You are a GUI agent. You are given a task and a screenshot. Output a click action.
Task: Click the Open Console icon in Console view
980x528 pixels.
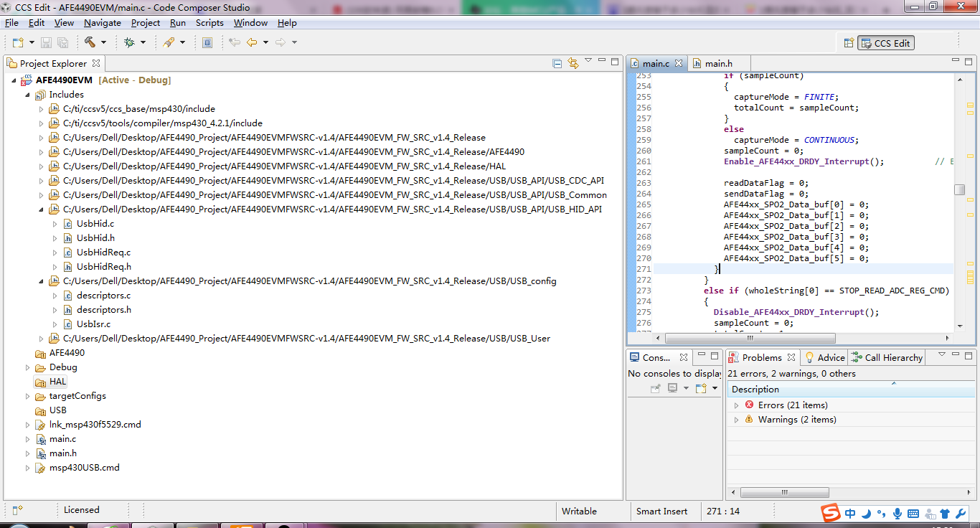coord(701,388)
